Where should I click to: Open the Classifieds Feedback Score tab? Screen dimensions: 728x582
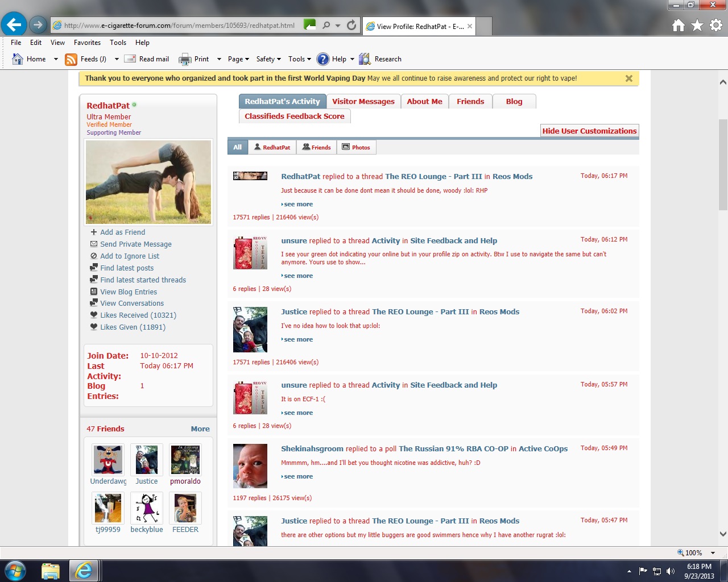(295, 116)
